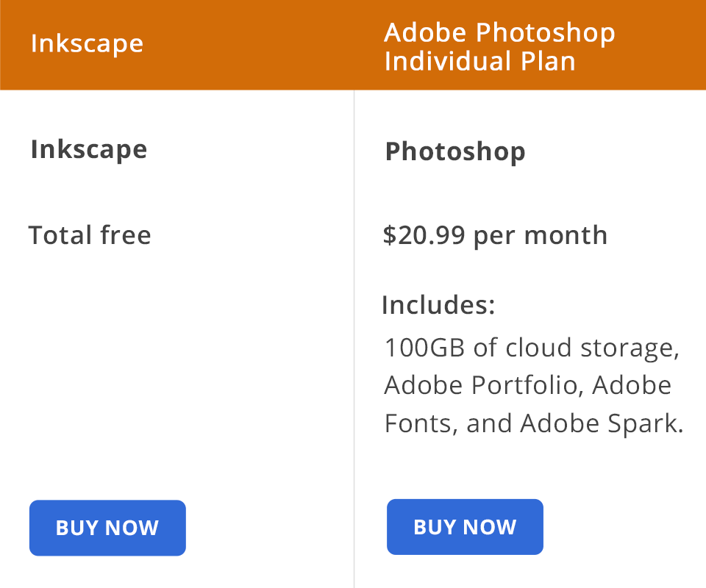The image size is (706, 588).
Task: Click the Includes: label
Action: point(438,304)
